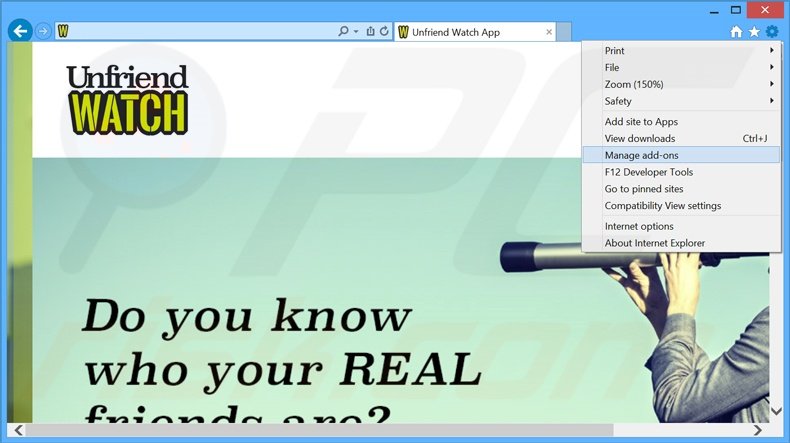Close the Internet Explorer window

[765, 10]
